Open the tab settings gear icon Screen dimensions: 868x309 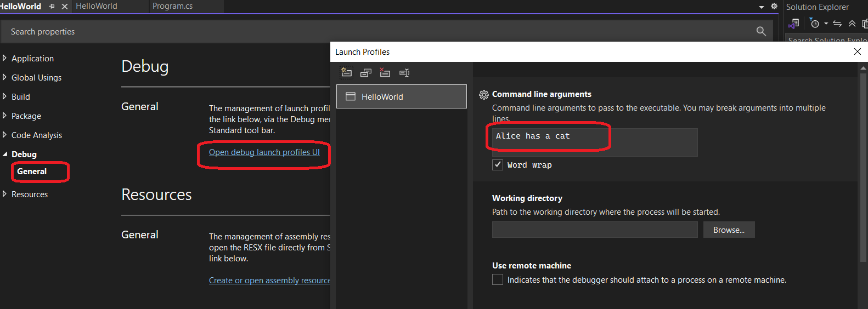(x=774, y=7)
